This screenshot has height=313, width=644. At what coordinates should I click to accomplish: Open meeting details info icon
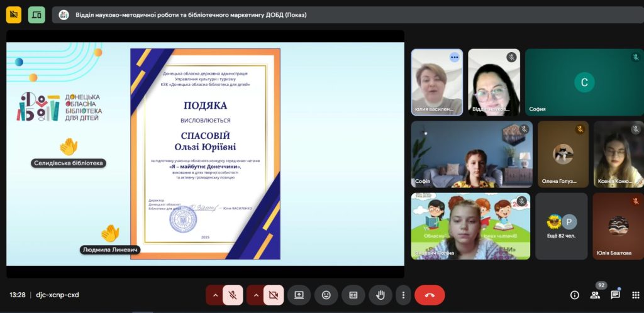(x=574, y=295)
